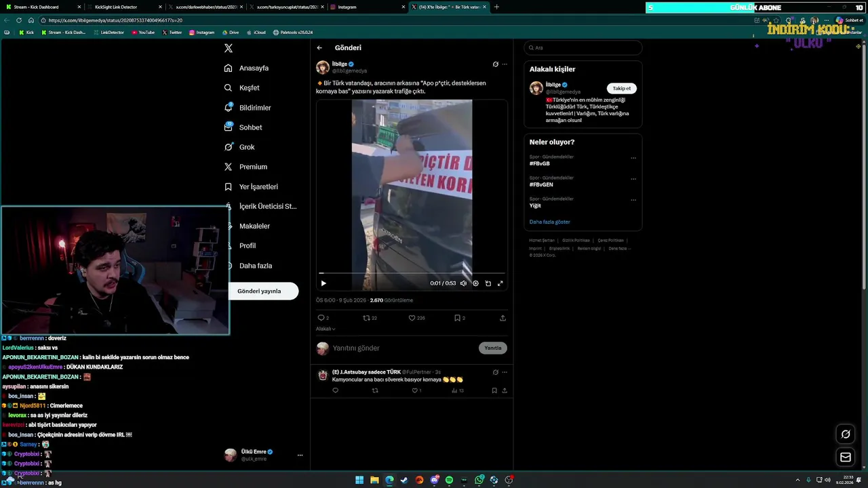
Task: Expand the video to fullscreen
Action: (500, 283)
